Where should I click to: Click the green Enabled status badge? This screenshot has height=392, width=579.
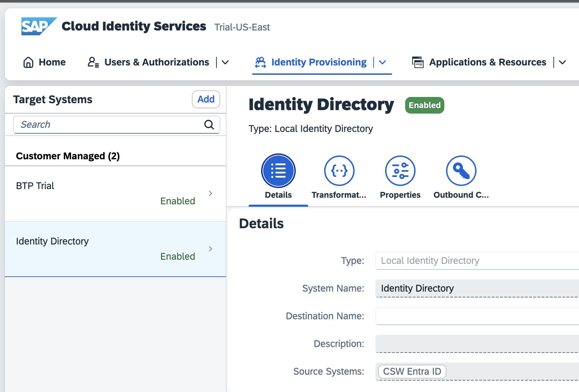(x=425, y=105)
